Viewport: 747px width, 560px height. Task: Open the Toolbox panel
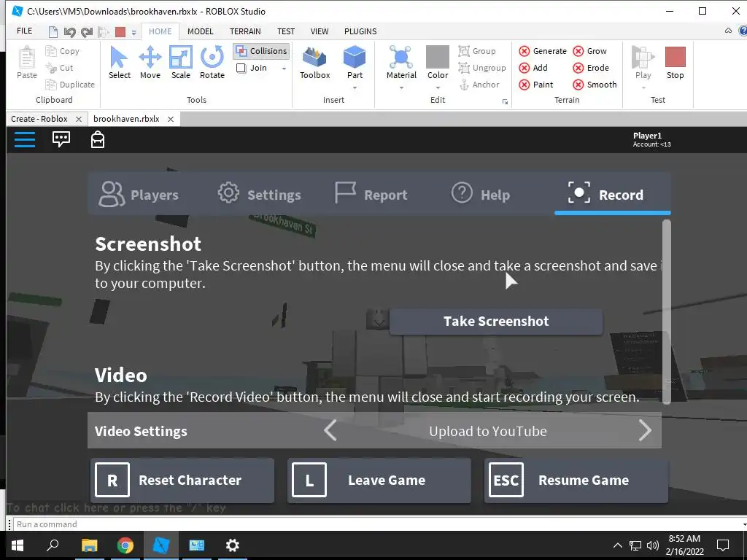(x=314, y=63)
